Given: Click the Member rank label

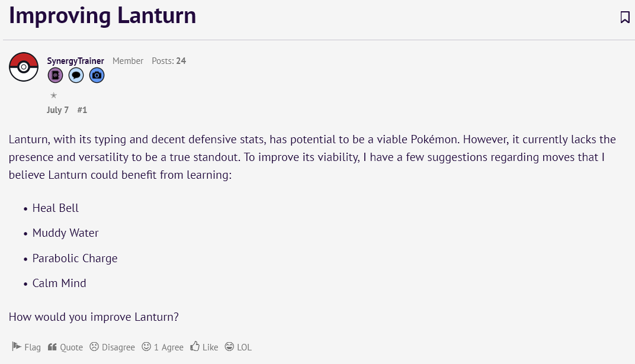Looking at the screenshot, I should point(128,61).
